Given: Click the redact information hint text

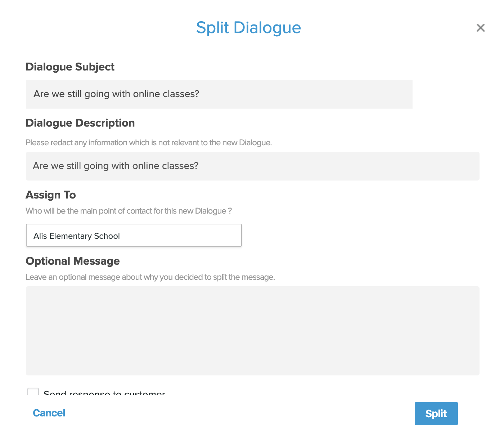Looking at the screenshot, I should pos(148,143).
